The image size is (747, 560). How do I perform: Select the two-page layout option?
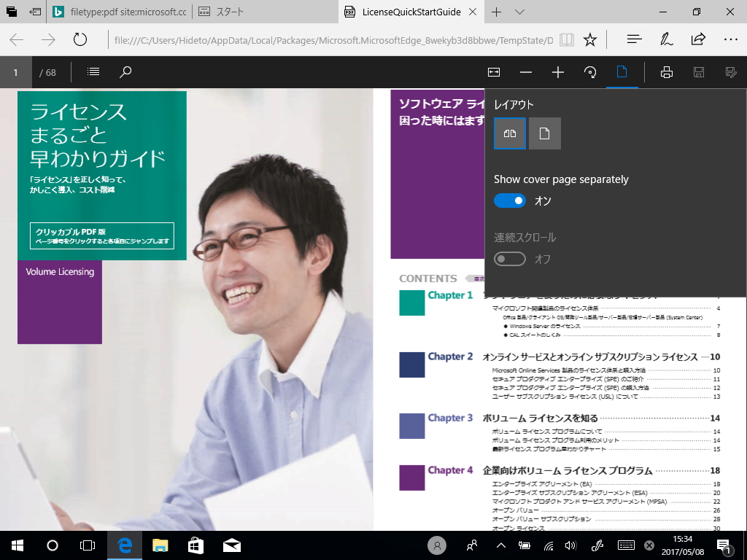tap(509, 133)
